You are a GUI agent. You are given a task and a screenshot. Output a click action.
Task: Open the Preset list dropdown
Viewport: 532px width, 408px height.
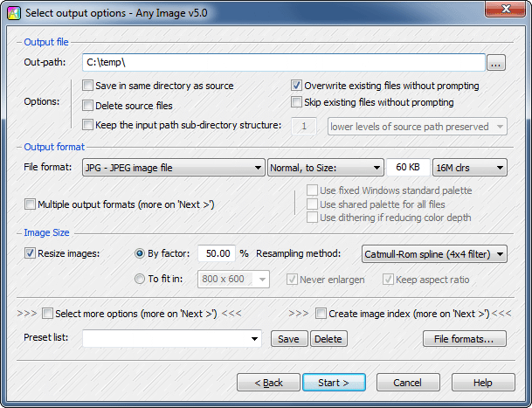[172, 338]
